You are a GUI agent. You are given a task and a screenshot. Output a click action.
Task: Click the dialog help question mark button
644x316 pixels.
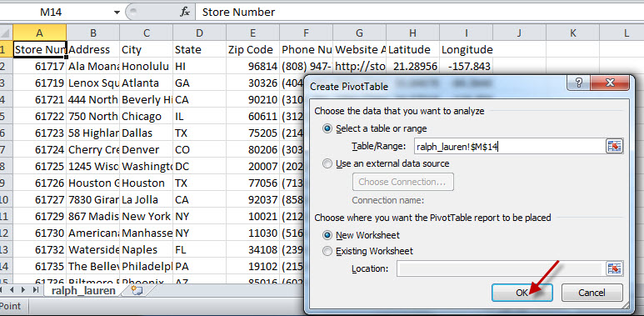pos(578,83)
